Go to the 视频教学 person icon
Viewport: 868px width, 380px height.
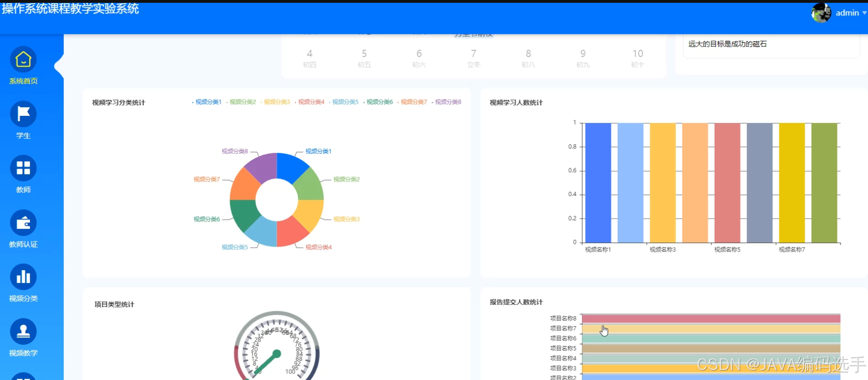point(23,332)
